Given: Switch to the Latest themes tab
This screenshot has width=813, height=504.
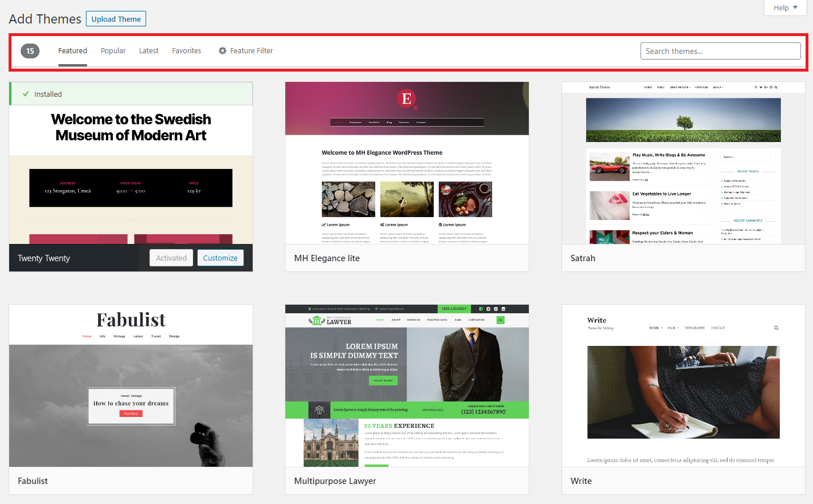Looking at the screenshot, I should tap(148, 50).
